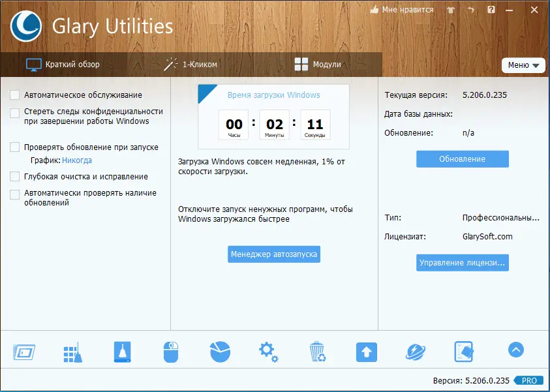Click the n/a update value

click(x=468, y=133)
